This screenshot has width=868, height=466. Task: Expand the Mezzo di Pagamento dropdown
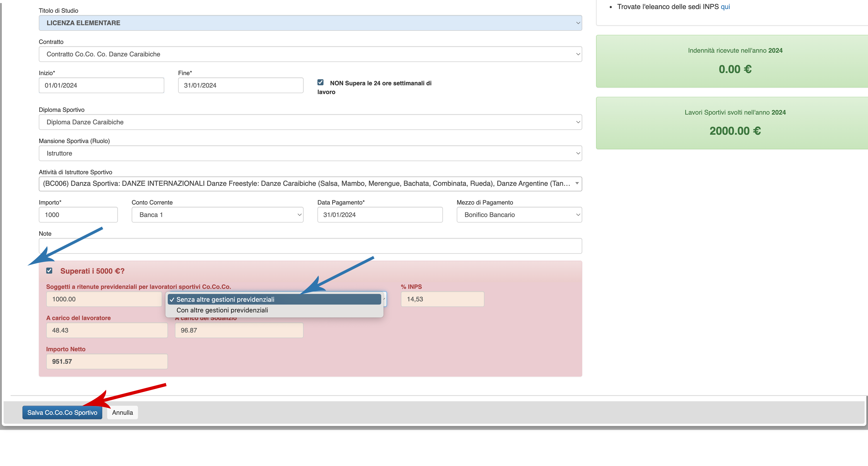click(x=519, y=215)
